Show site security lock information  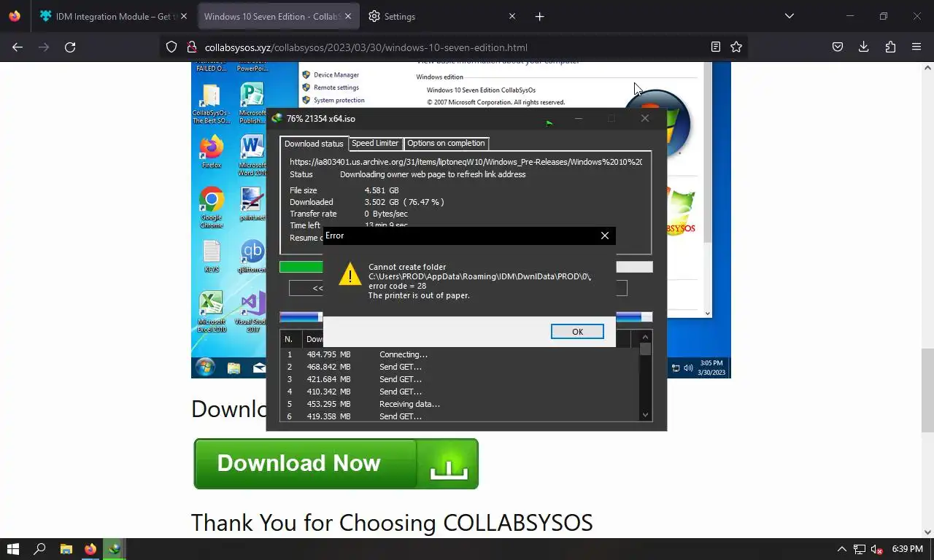tap(192, 47)
